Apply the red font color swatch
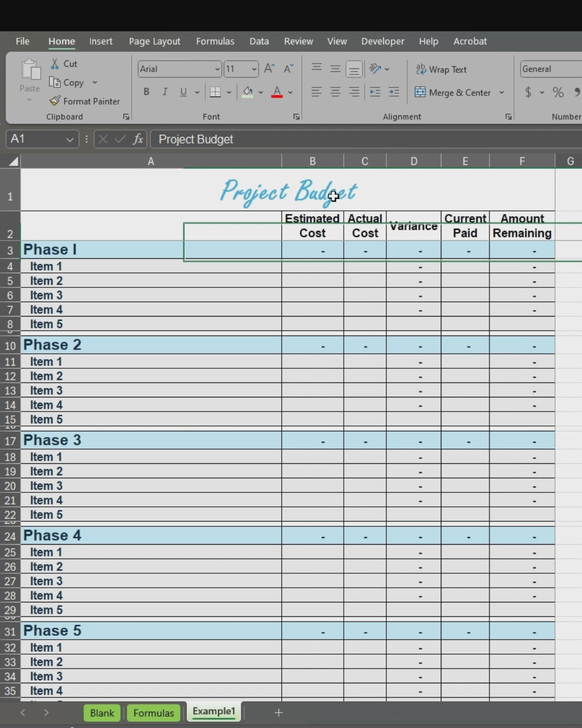Viewport: 582px width, 728px height. pos(277,92)
